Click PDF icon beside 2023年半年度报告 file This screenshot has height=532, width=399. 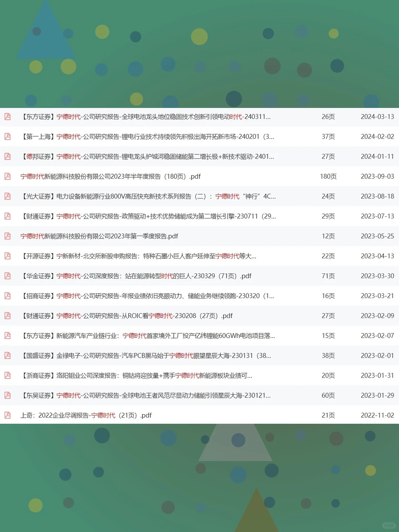7,177
